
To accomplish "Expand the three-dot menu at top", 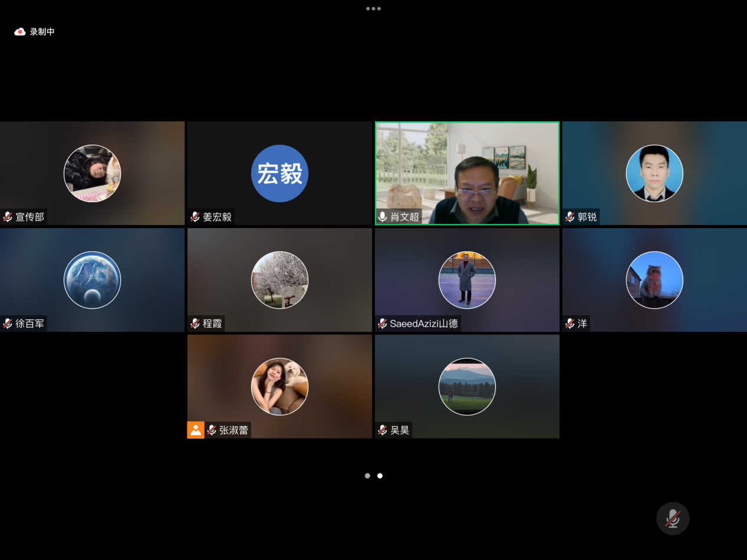I will 373,9.
